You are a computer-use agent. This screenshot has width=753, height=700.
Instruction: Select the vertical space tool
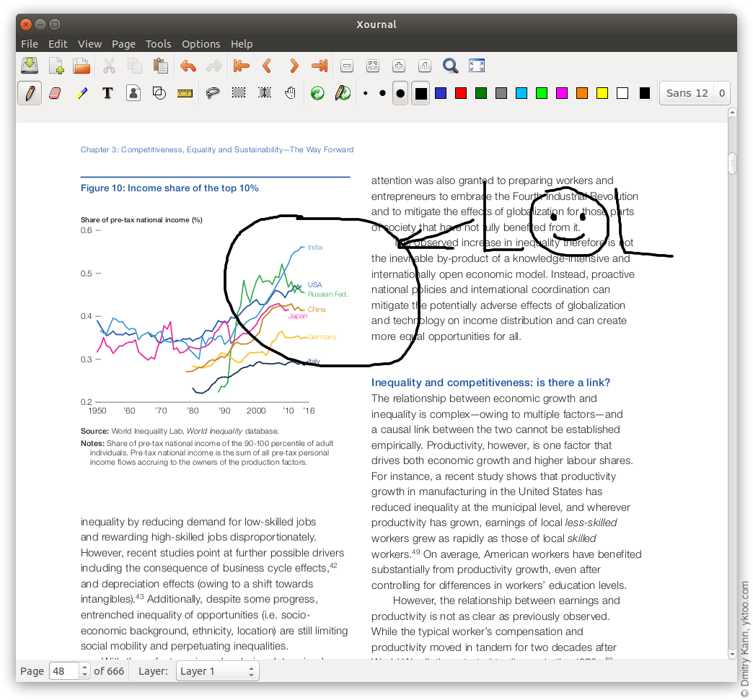click(x=265, y=92)
